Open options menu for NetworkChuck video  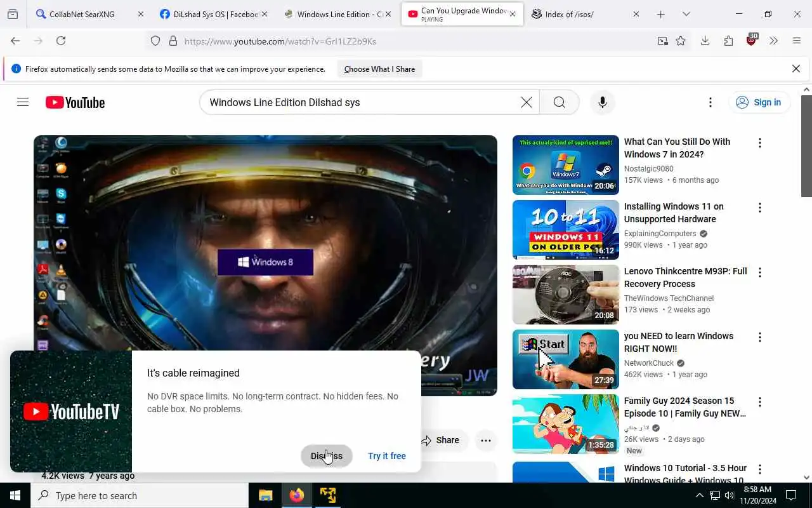tap(760, 337)
